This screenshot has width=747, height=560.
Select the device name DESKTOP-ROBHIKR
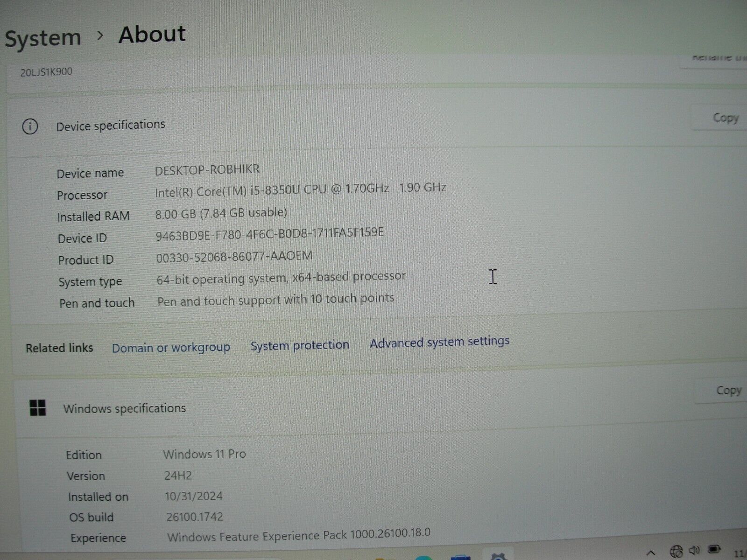click(207, 169)
